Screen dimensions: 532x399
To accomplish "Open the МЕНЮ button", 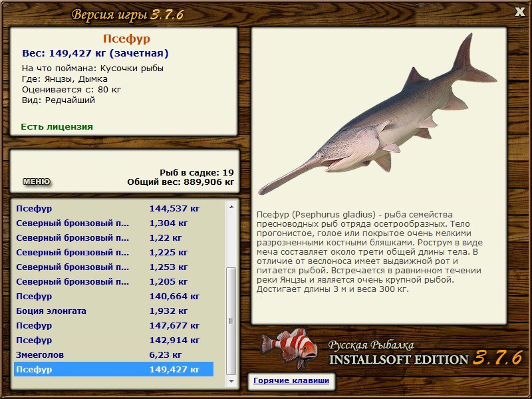I will 37,182.
